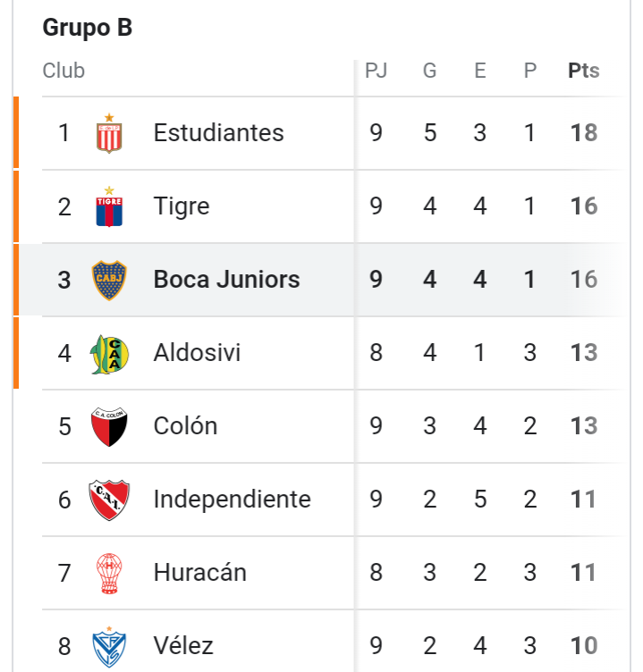Click the Club column header
This screenshot has height=672, width=643.
point(63,71)
